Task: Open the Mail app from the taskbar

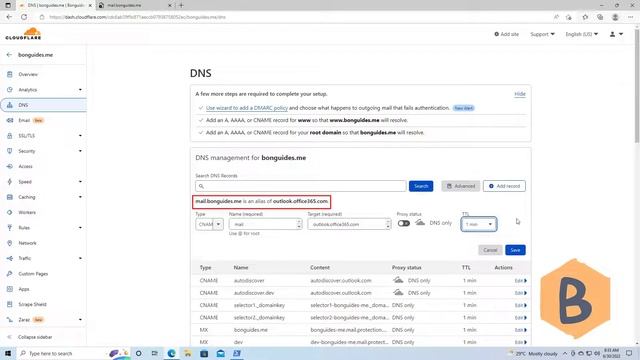Action: tap(220, 353)
